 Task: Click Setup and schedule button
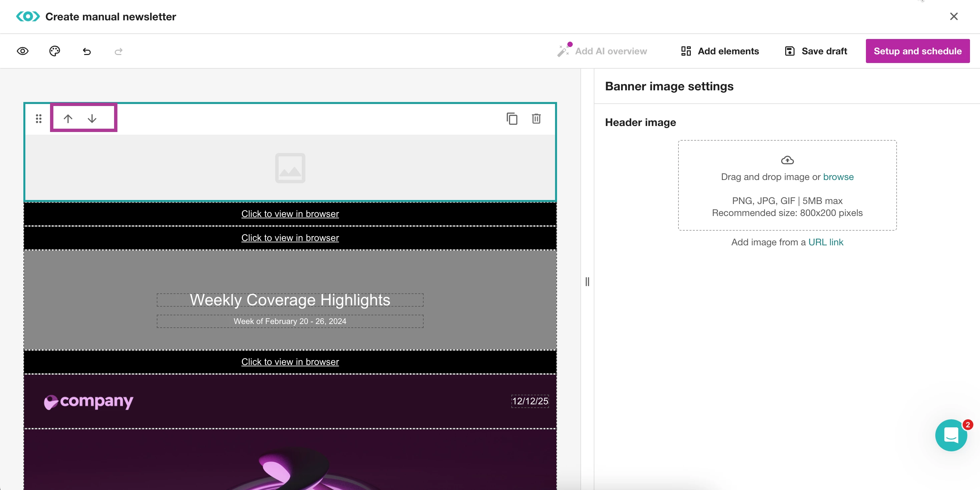(917, 51)
